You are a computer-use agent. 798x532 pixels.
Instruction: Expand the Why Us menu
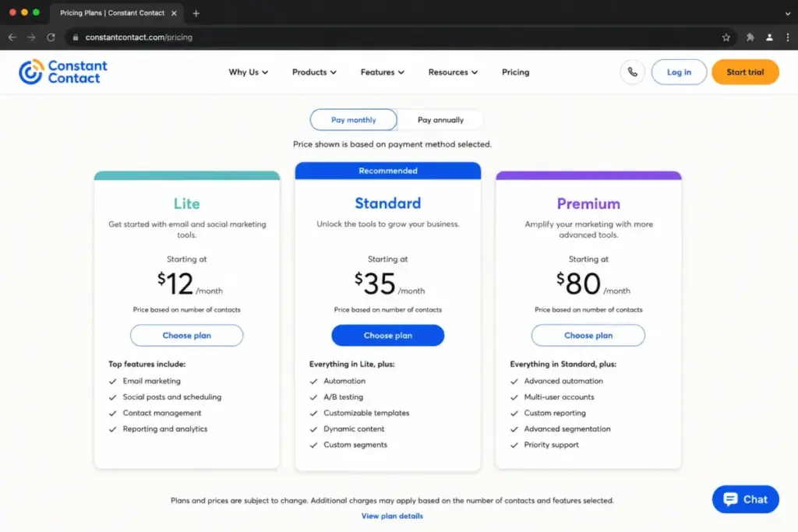(x=249, y=72)
